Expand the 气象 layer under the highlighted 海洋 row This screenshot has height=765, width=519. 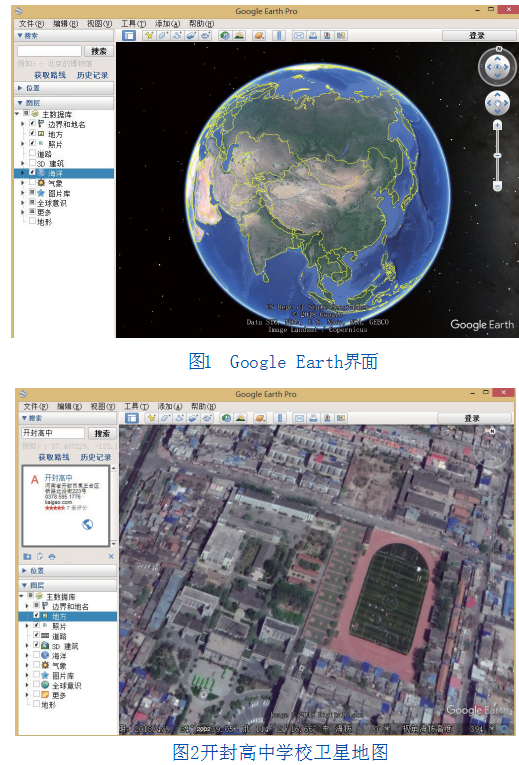[x=22, y=183]
